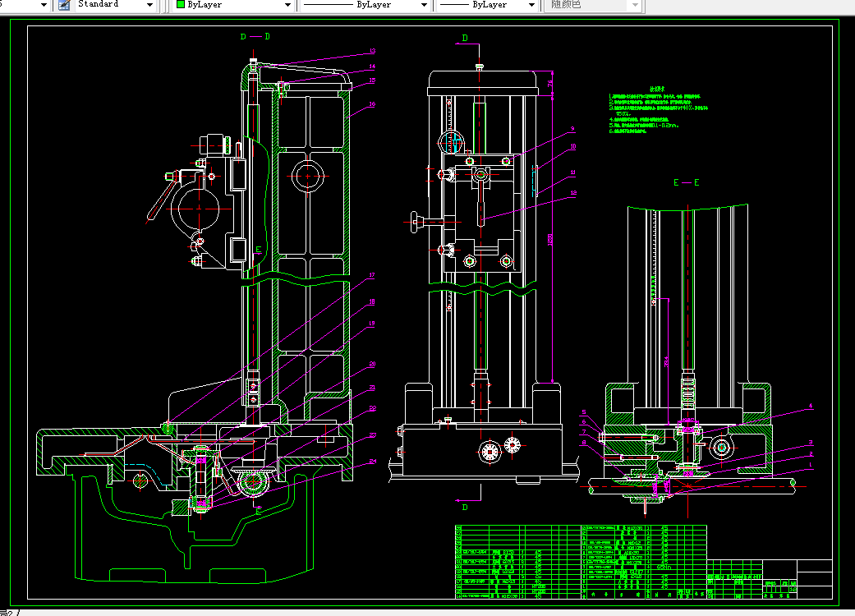
Task: Select part balloon number 20
Action: 372,364
